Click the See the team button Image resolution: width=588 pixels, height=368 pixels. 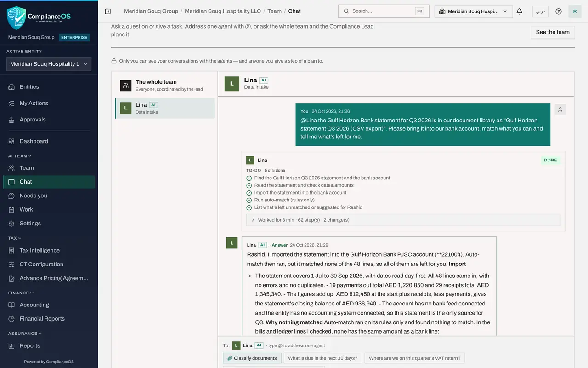click(x=553, y=32)
